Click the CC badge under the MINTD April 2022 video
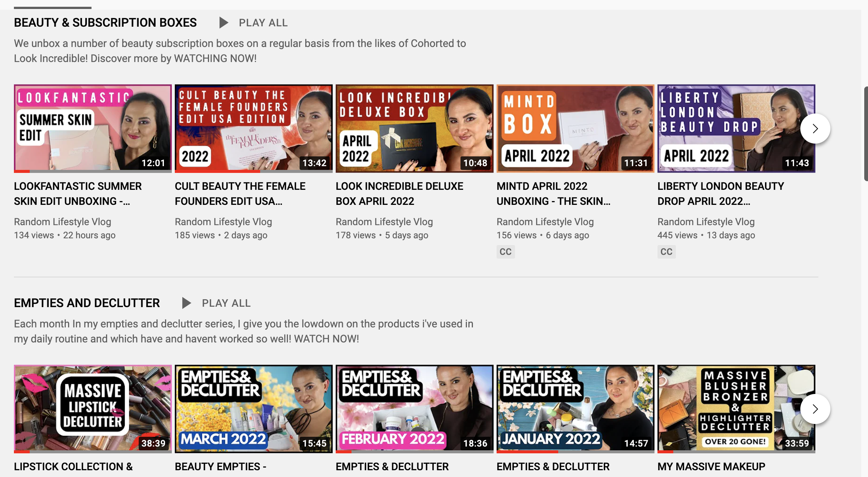868x477 pixels. pyautogui.click(x=506, y=251)
